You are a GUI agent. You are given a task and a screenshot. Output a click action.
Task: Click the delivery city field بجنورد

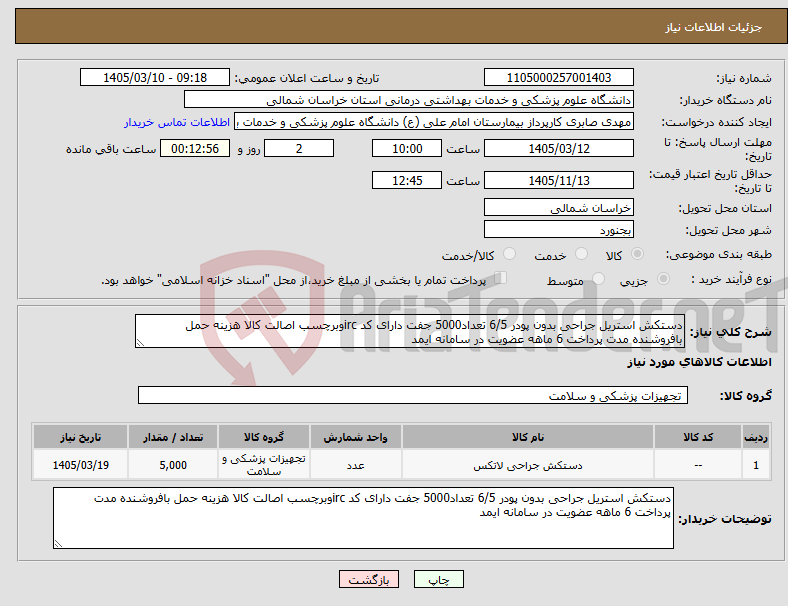(x=559, y=230)
